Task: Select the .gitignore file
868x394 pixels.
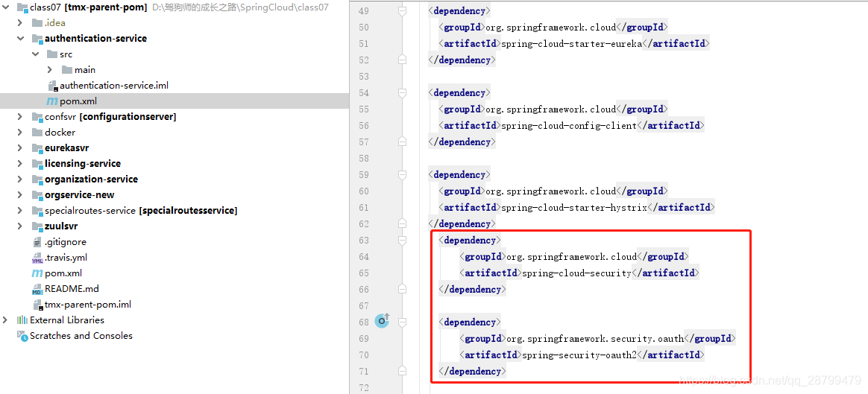Action: point(66,242)
